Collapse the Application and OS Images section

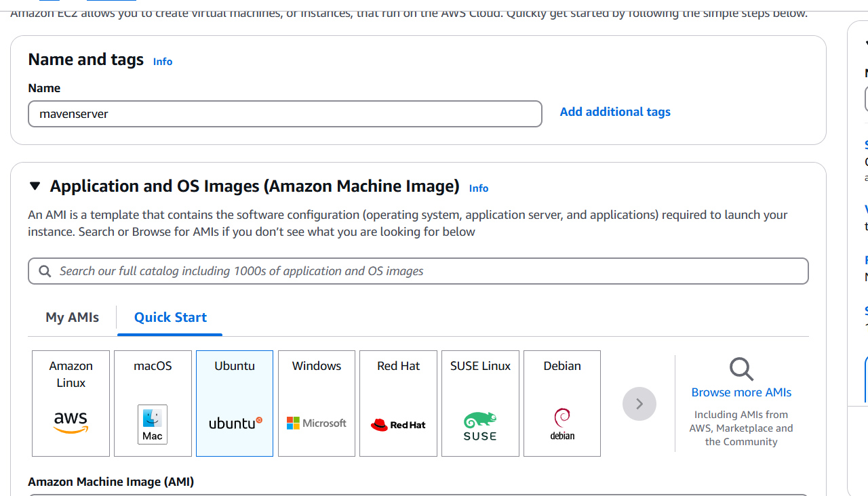pos(35,186)
